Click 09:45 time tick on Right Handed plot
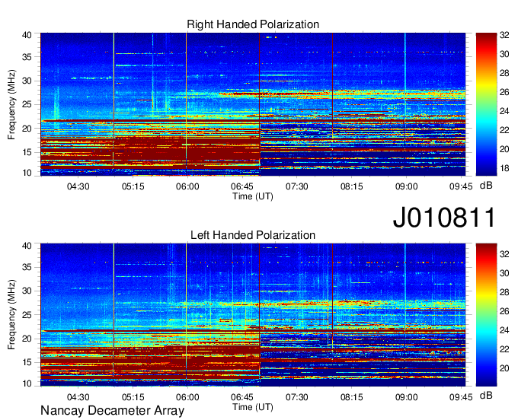 pos(461,186)
